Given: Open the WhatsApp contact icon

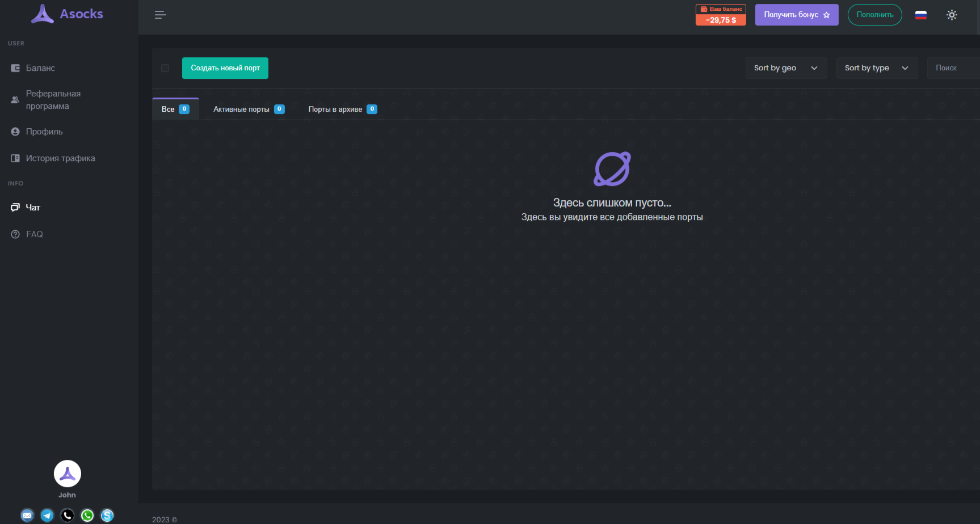Looking at the screenshot, I should [x=87, y=515].
